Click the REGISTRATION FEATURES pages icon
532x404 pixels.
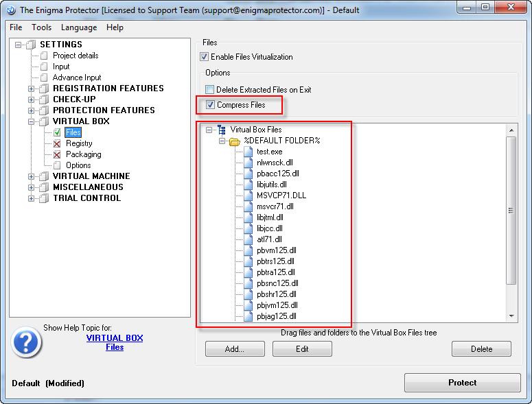pyautogui.click(x=44, y=88)
